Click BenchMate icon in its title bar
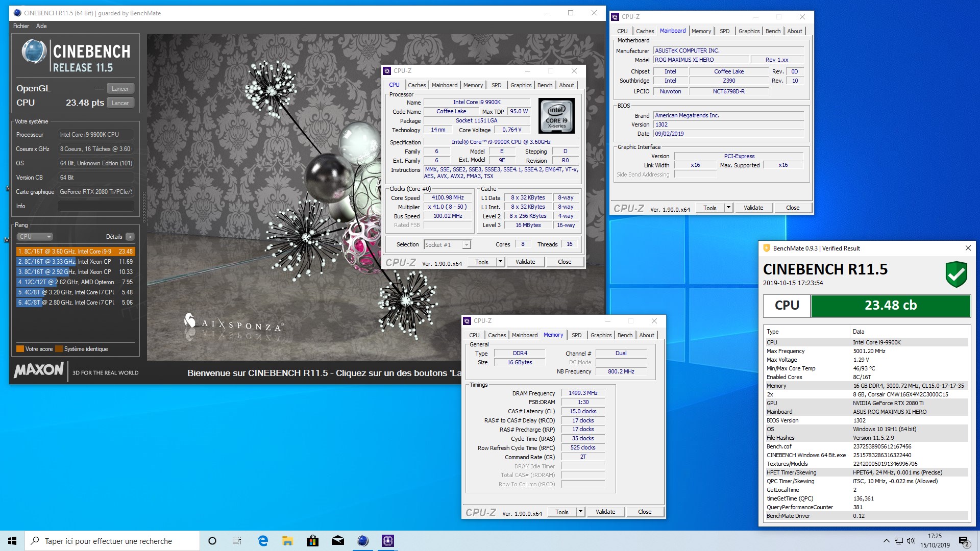Image resolution: width=980 pixels, height=551 pixels. (x=766, y=248)
